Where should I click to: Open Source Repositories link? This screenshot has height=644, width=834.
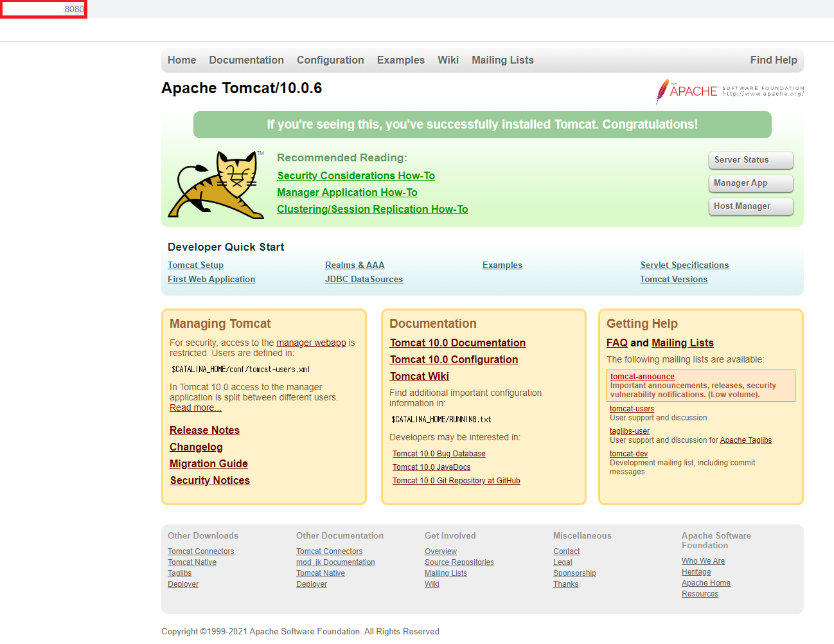pos(459,562)
